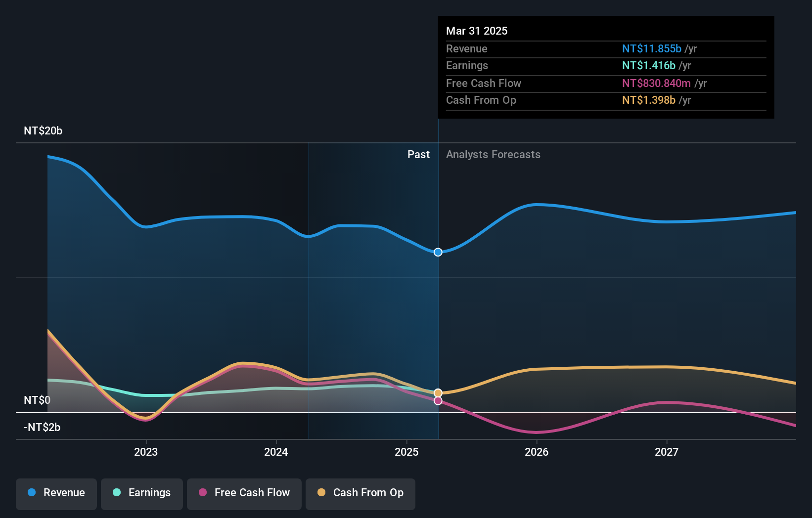Click the NT$1.398b cash from op value
The image size is (812, 518).
[x=649, y=100]
